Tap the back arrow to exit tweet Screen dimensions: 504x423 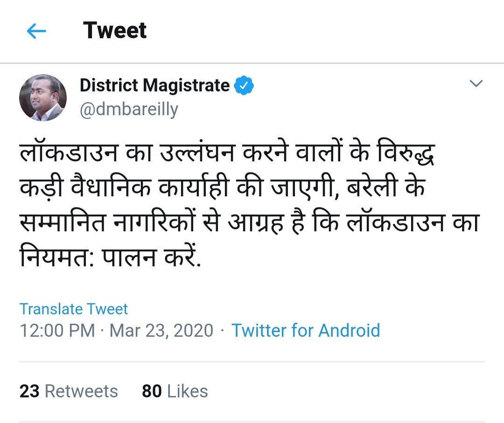[x=36, y=31]
